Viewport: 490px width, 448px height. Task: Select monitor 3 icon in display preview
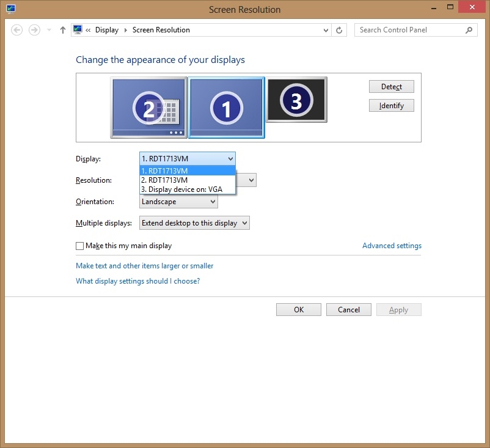pyautogui.click(x=296, y=100)
